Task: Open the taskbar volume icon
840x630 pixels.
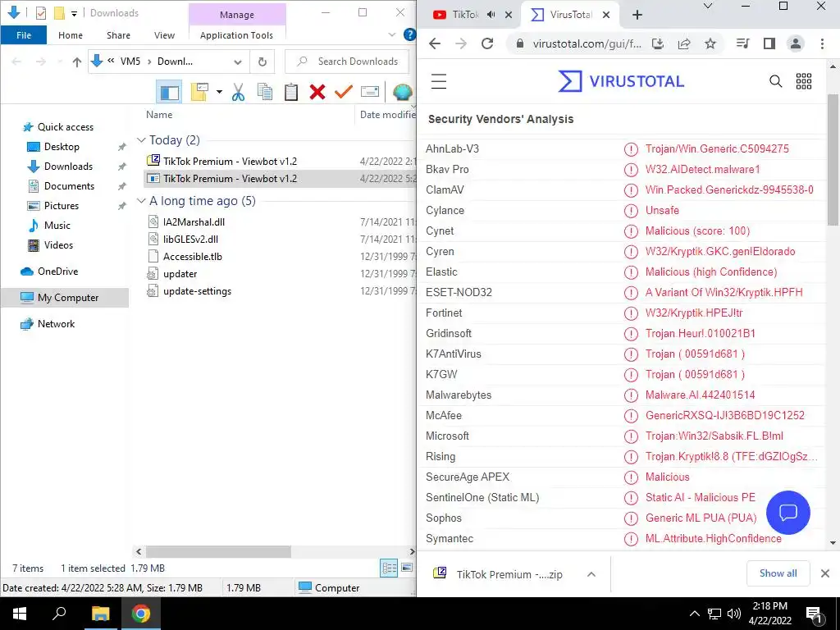Action: pyautogui.click(x=734, y=614)
